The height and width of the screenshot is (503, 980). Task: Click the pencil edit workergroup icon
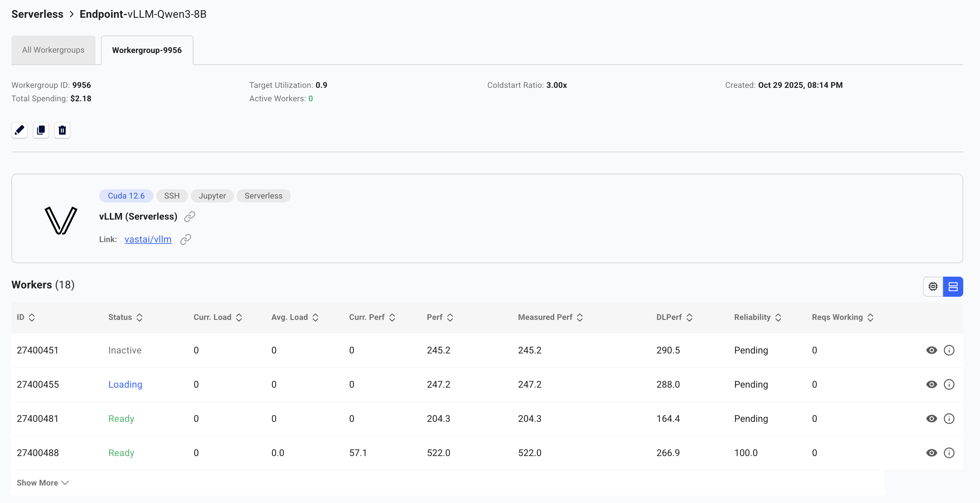point(19,130)
